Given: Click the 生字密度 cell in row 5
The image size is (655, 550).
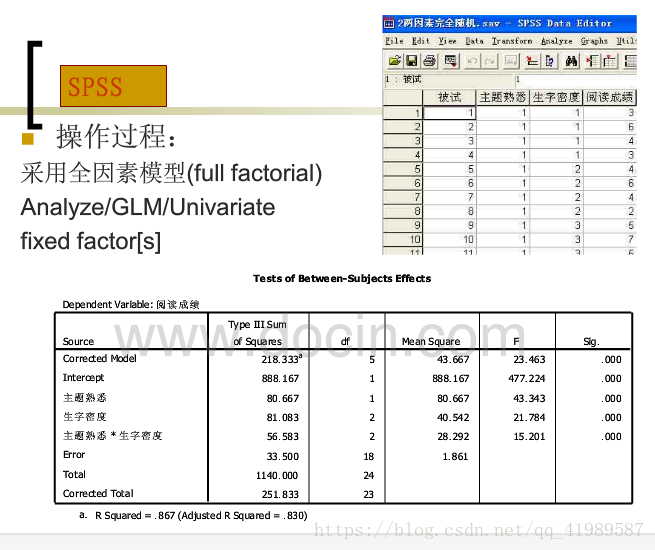Looking at the screenshot, I should click(x=556, y=169).
